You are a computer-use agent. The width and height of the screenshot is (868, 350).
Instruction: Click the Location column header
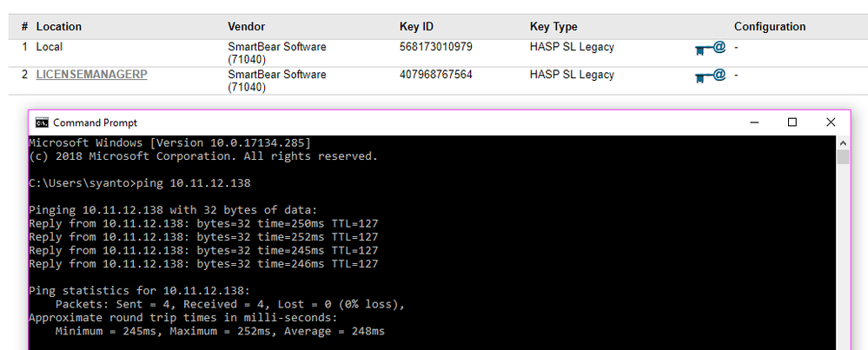pyautogui.click(x=59, y=27)
